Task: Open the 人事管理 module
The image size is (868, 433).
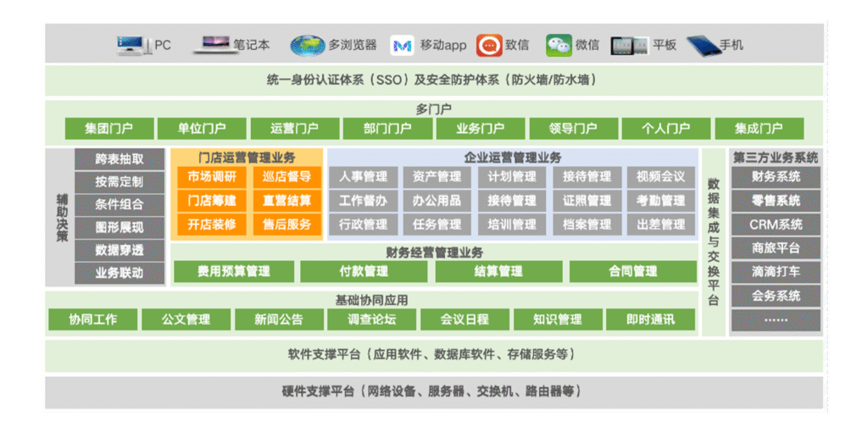Action: [x=363, y=177]
